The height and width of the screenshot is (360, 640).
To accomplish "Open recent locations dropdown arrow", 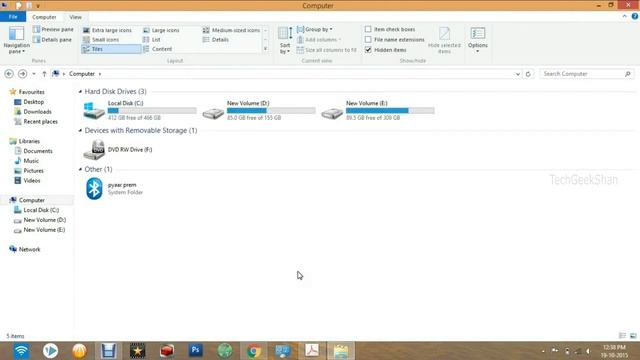I will [x=34, y=74].
